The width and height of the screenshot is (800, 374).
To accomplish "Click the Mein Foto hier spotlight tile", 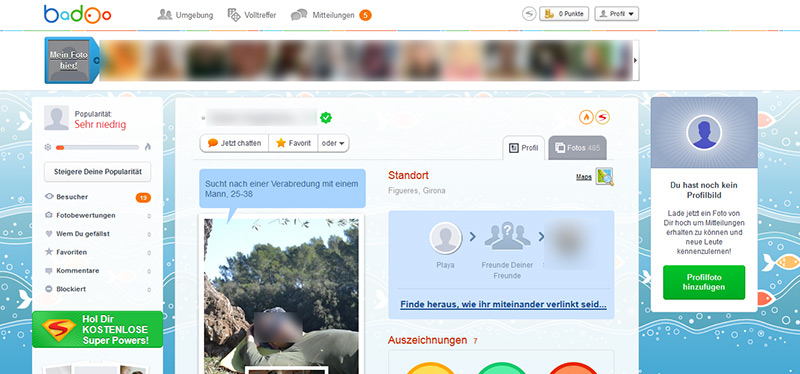I will (69, 60).
